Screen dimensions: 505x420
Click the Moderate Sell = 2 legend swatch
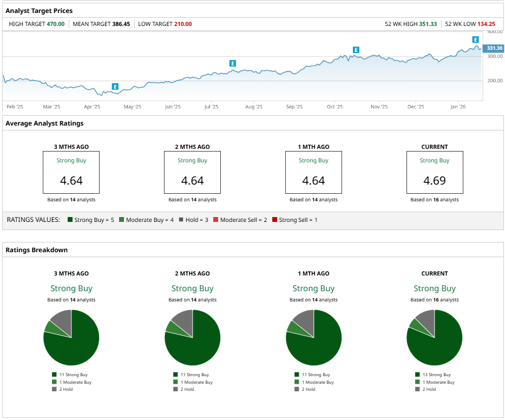pyautogui.click(x=216, y=220)
